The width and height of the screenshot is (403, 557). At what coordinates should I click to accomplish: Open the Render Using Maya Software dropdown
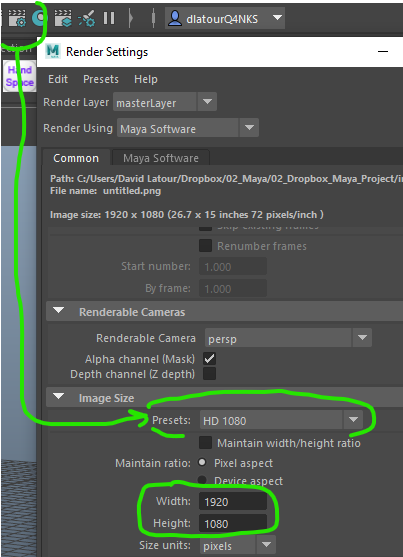click(188, 128)
